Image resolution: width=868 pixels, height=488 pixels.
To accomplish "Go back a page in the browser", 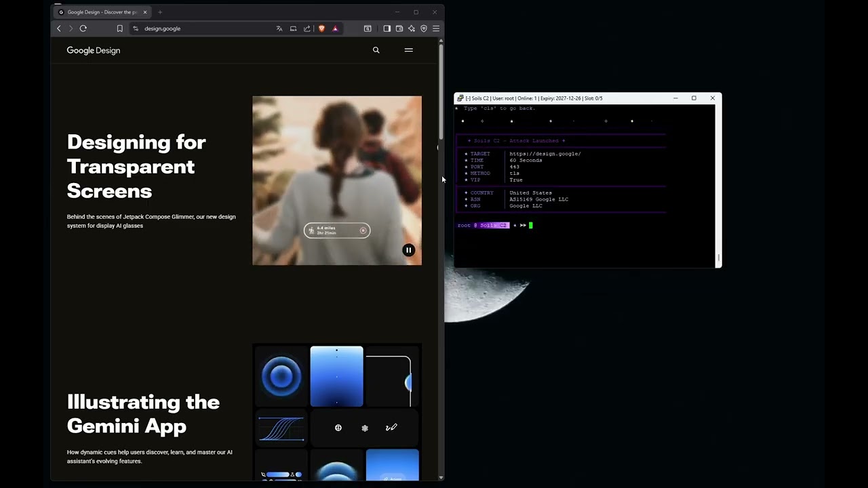I will 59,28.
